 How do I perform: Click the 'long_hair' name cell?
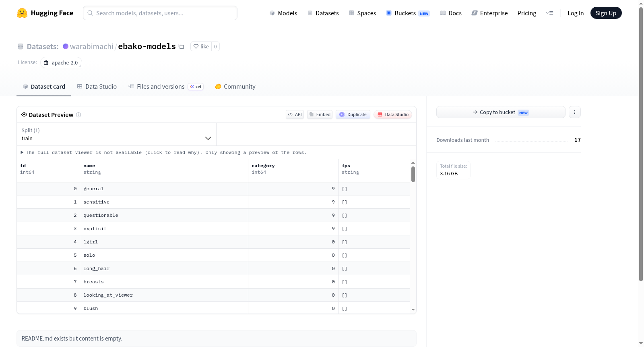[164, 268]
